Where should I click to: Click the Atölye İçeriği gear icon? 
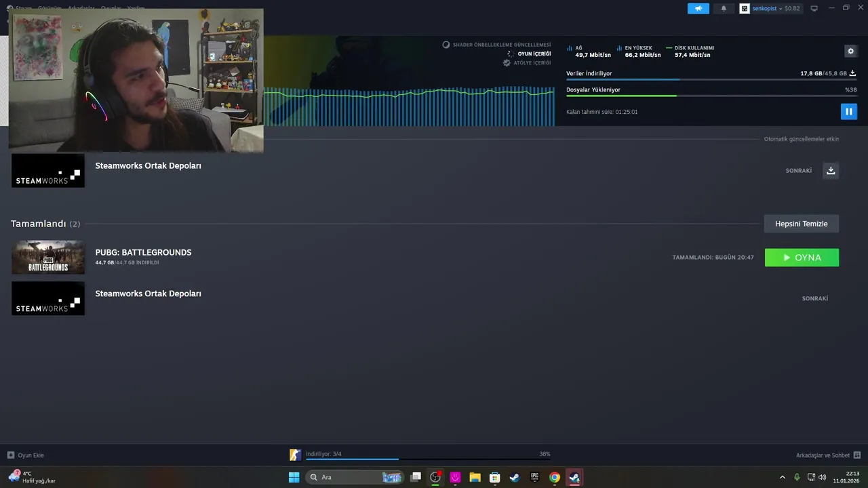[x=507, y=62]
